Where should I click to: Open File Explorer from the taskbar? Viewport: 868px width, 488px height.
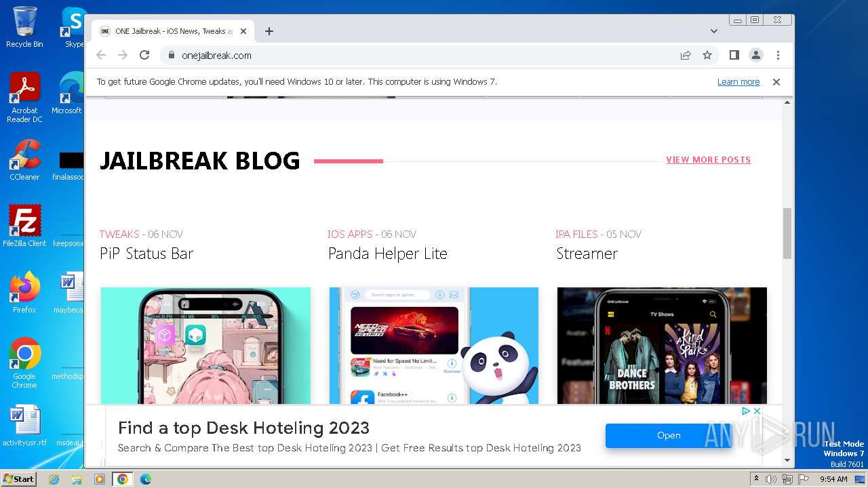coord(77,479)
